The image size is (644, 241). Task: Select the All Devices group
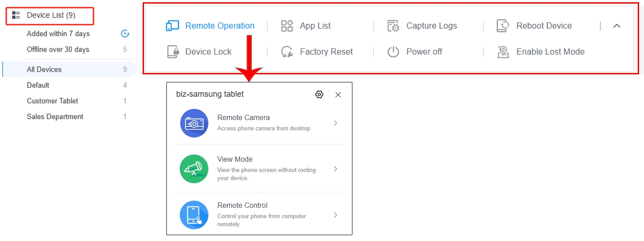69,69
